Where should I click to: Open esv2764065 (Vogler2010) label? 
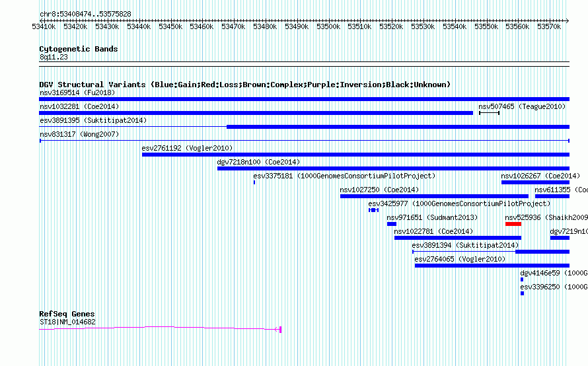pyautogui.click(x=460, y=259)
